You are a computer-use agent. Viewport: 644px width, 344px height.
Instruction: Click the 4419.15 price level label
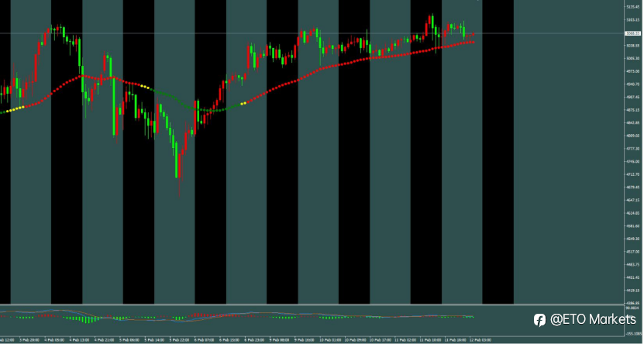[633, 291]
